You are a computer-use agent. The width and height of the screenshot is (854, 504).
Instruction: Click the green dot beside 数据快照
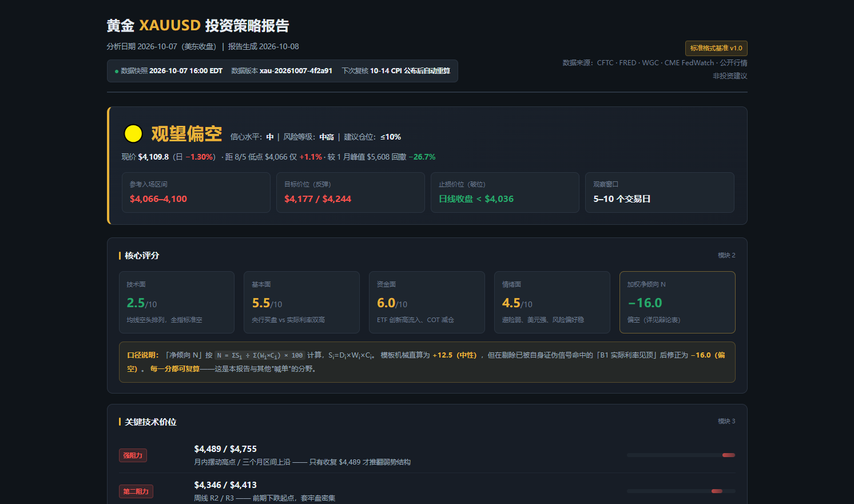click(117, 72)
